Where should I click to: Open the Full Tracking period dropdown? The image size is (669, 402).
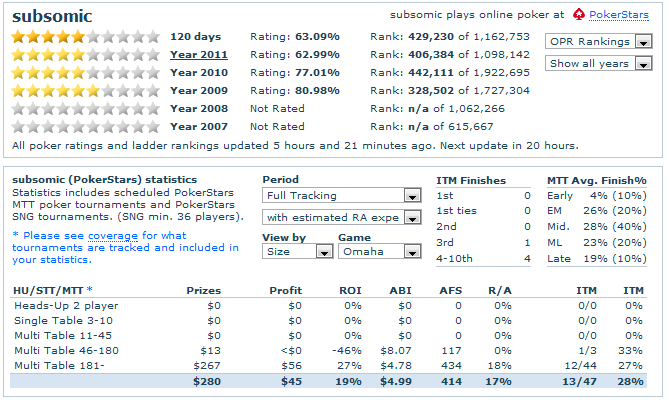click(342, 195)
